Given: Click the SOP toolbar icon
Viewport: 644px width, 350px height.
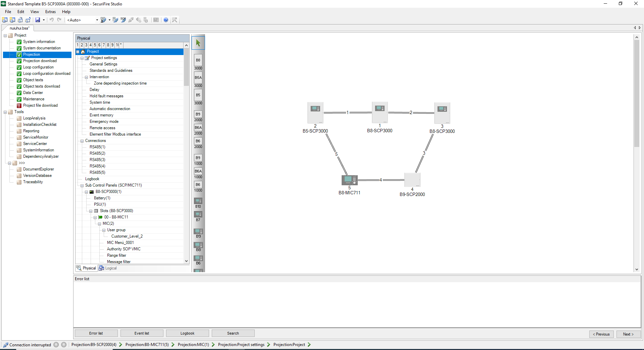Looking at the screenshot, I should (x=123, y=20).
